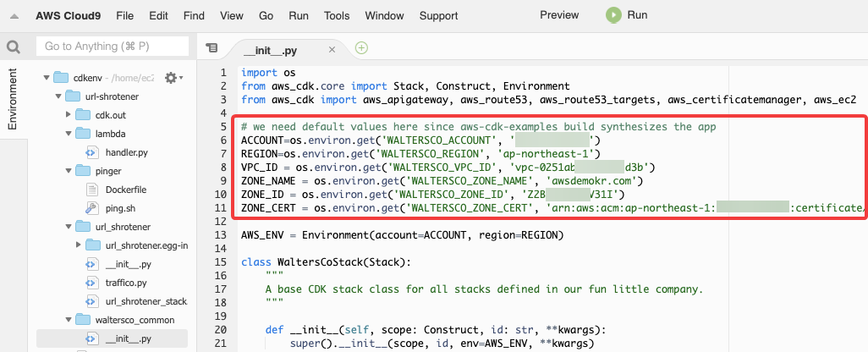Select __init__.py under waltersco_common folder
The image size is (868, 352).
click(128, 338)
